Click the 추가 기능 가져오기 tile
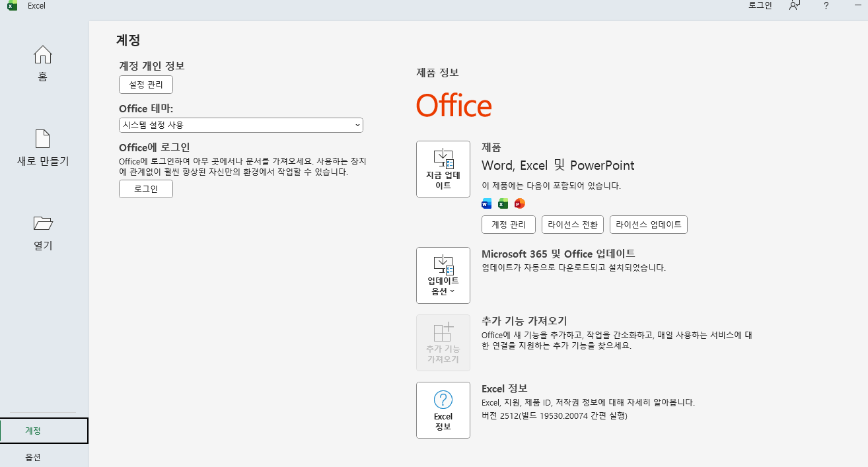 (443, 343)
